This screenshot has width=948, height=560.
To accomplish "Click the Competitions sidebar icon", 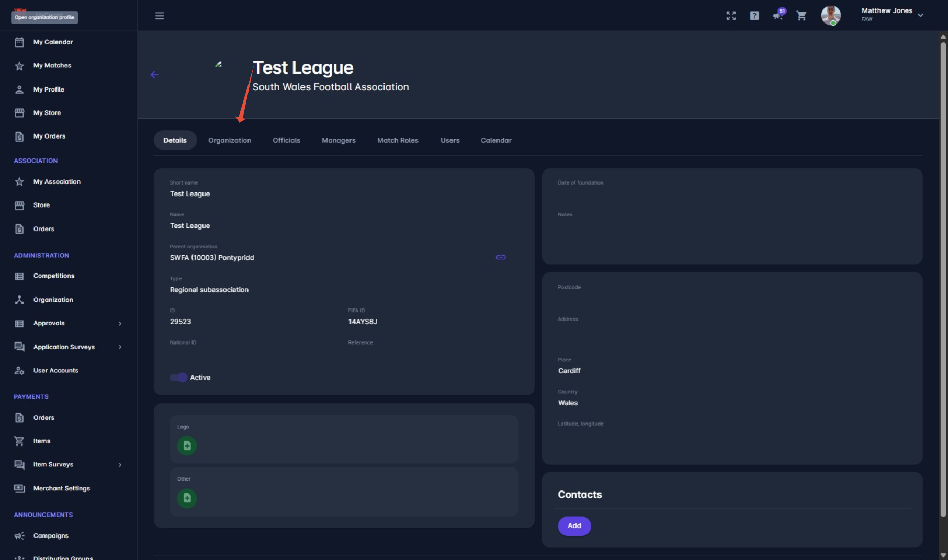I will pos(19,276).
